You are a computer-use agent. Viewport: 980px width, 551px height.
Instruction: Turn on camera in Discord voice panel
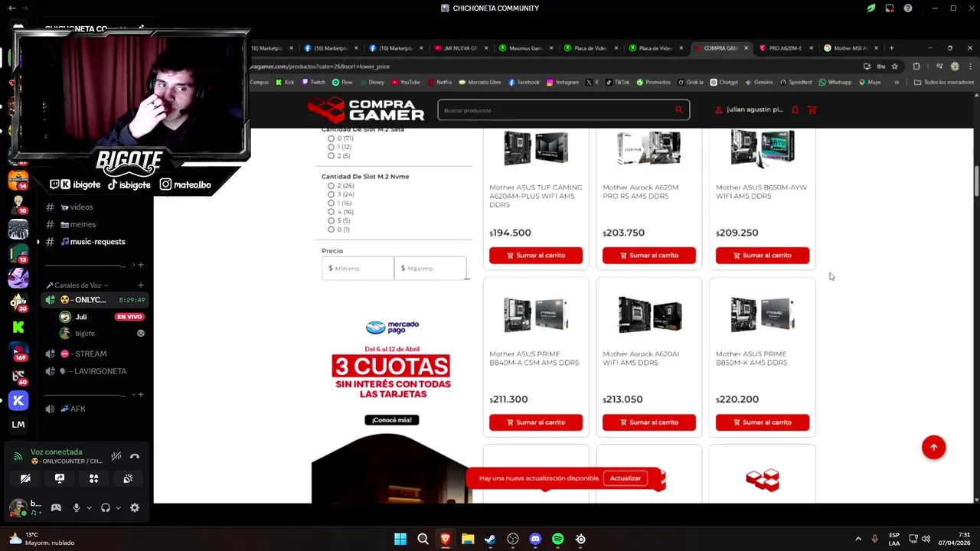point(25,478)
